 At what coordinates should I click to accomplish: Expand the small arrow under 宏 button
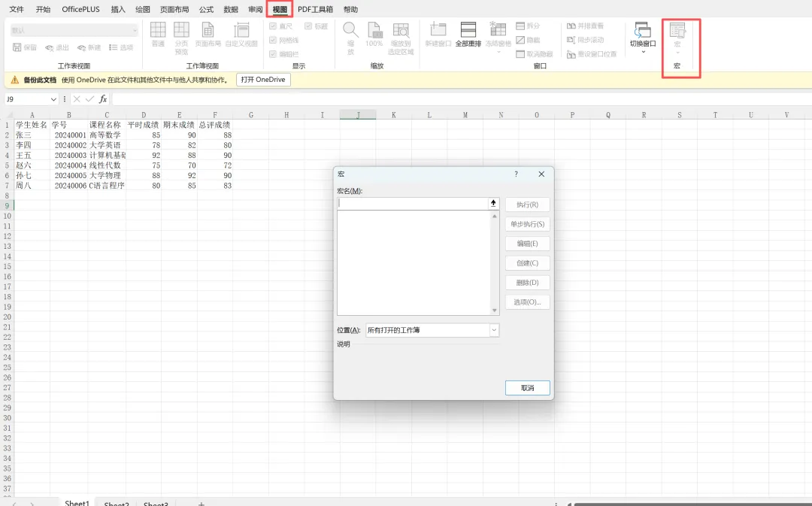[677, 53]
